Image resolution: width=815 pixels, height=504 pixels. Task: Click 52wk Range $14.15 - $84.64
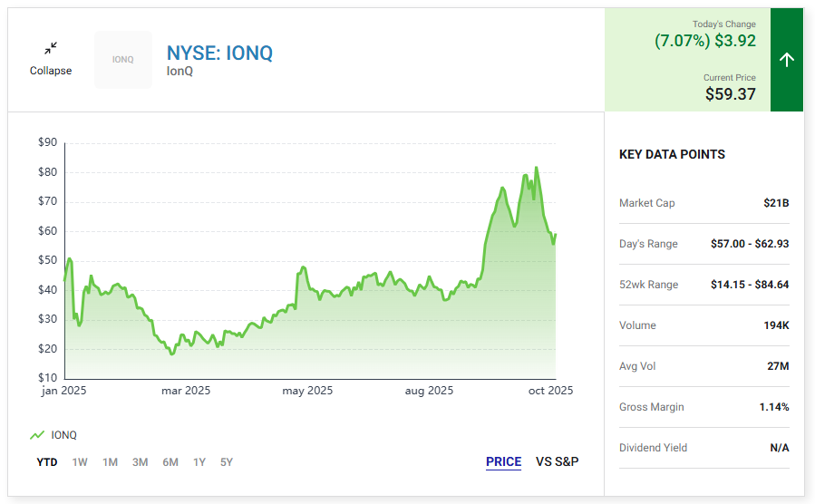coord(750,285)
